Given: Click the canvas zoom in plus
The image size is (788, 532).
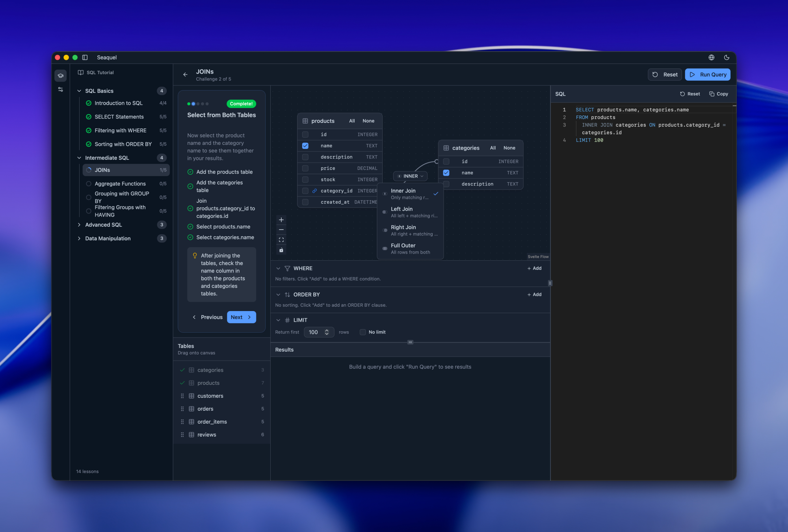Looking at the screenshot, I should [x=281, y=220].
